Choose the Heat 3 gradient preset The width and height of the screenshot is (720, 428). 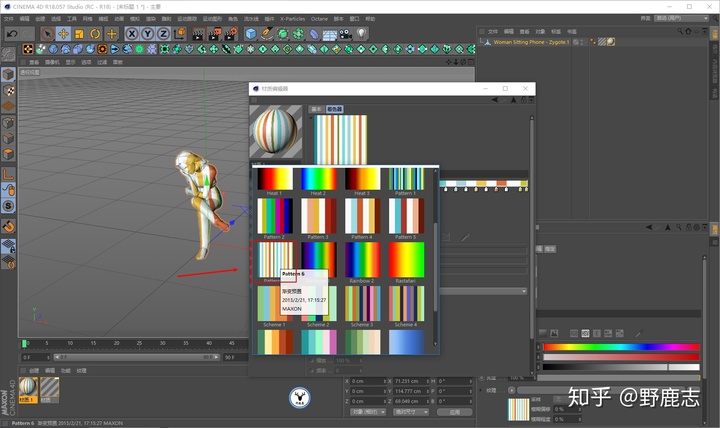point(362,181)
